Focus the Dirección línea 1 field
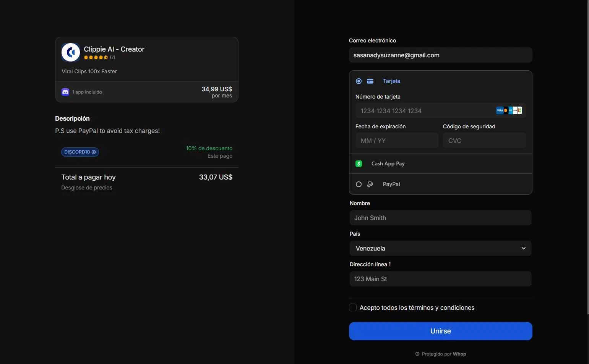This screenshot has width=589, height=364. coord(440,279)
